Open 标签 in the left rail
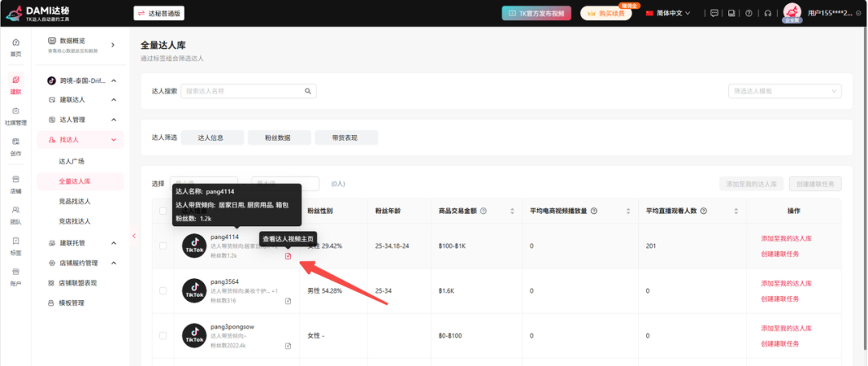Screen dimensions: 868x366 click(15, 246)
